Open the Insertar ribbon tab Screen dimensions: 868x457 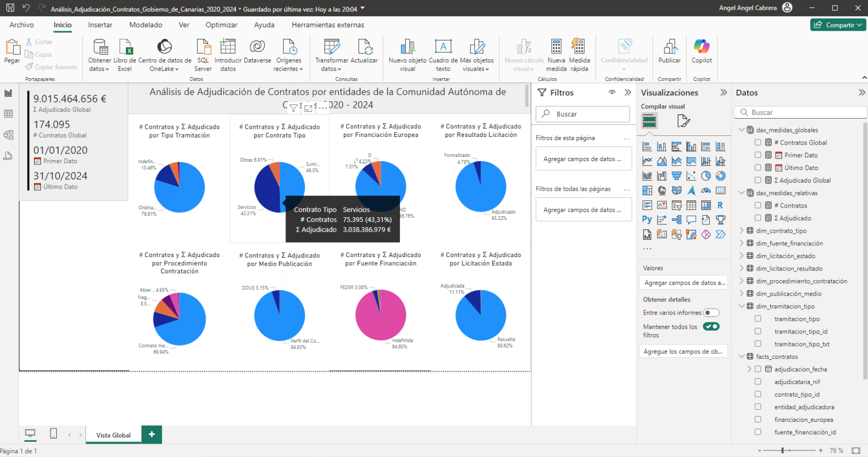tap(100, 25)
